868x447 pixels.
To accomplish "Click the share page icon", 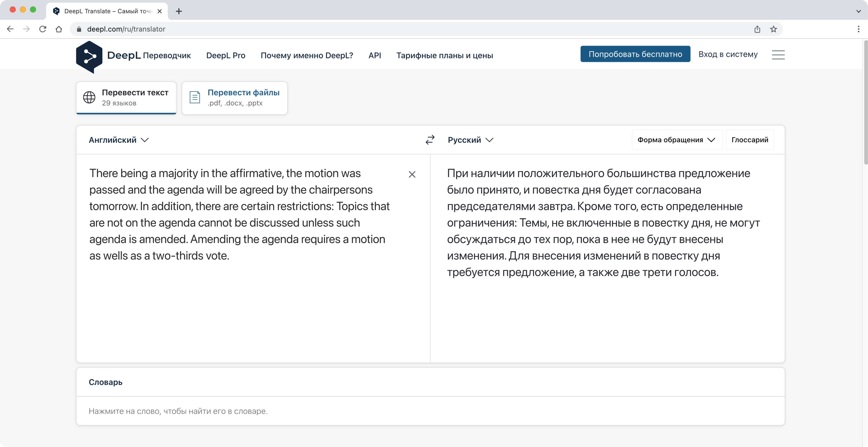I will tap(757, 29).
